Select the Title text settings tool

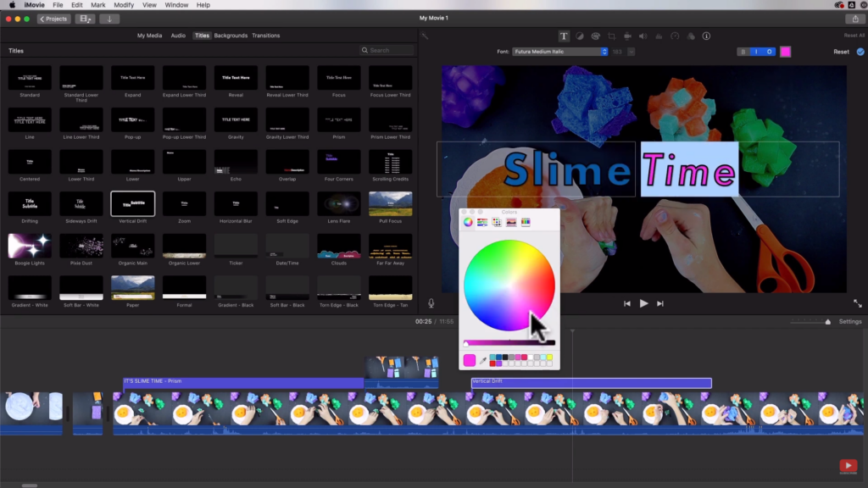click(564, 36)
